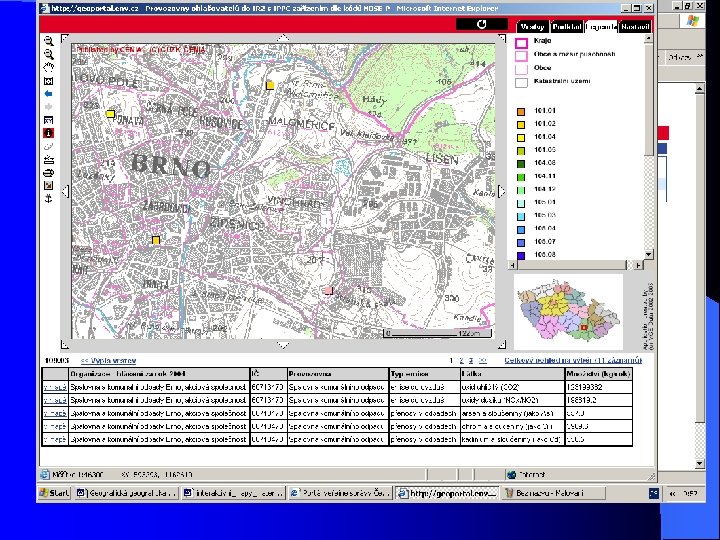The image size is (720, 540).
Task: Click the Start button in taskbar
Action: pos(54,493)
